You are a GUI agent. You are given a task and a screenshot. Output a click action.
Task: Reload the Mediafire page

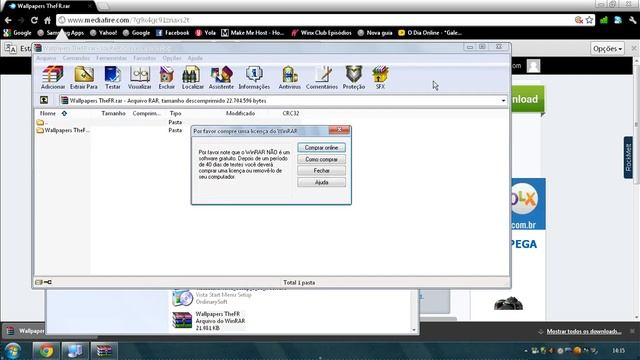pyautogui.click(x=34, y=20)
